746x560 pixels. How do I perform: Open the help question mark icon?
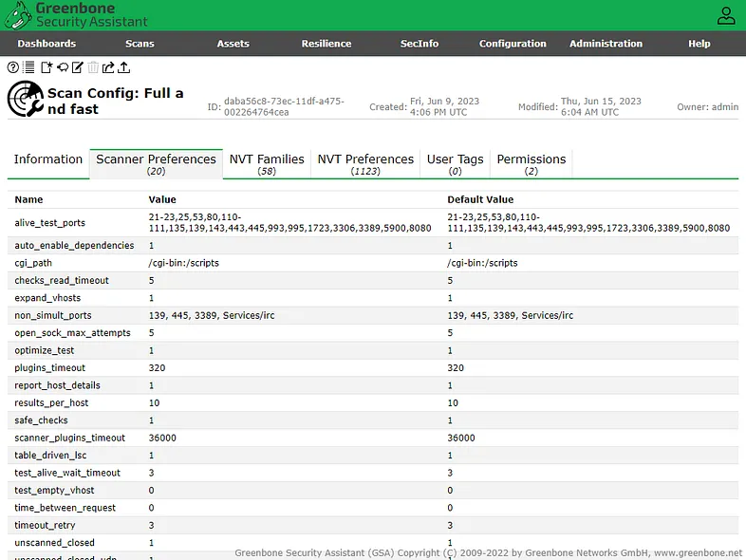pos(13,67)
